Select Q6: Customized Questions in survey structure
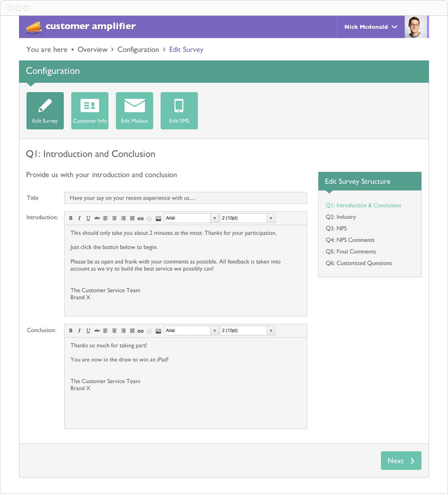Image resolution: width=448 pixels, height=494 pixels. click(359, 263)
